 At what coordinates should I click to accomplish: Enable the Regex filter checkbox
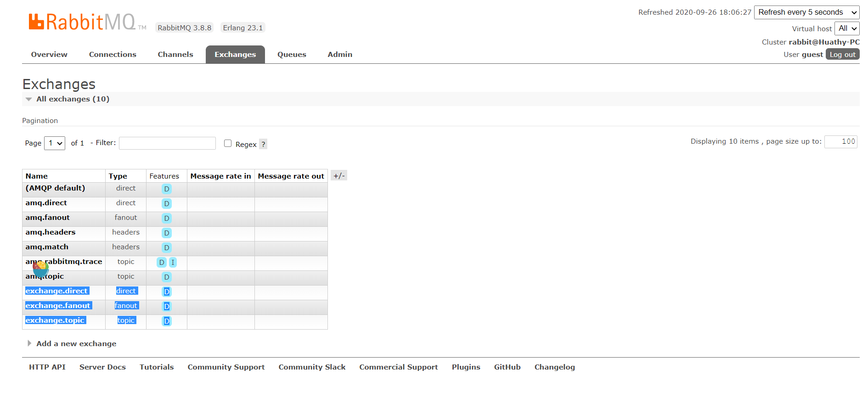[x=228, y=143]
